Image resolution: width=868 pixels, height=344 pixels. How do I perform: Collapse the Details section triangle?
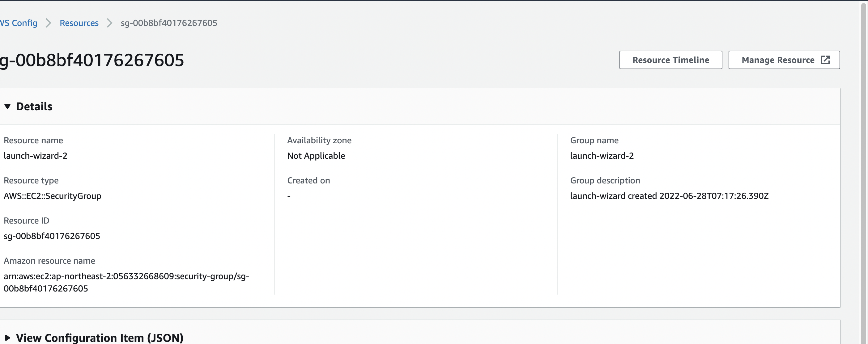pos(7,106)
